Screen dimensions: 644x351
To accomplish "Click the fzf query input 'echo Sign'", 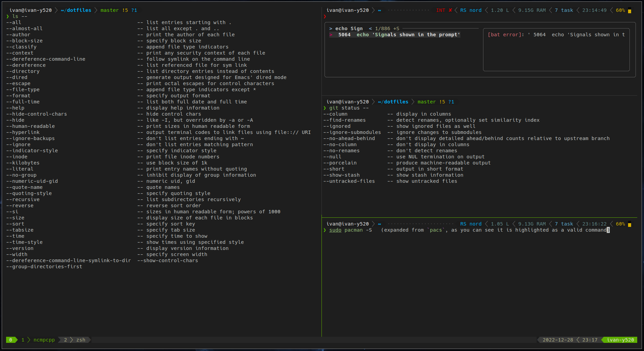I will pos(349,28).
